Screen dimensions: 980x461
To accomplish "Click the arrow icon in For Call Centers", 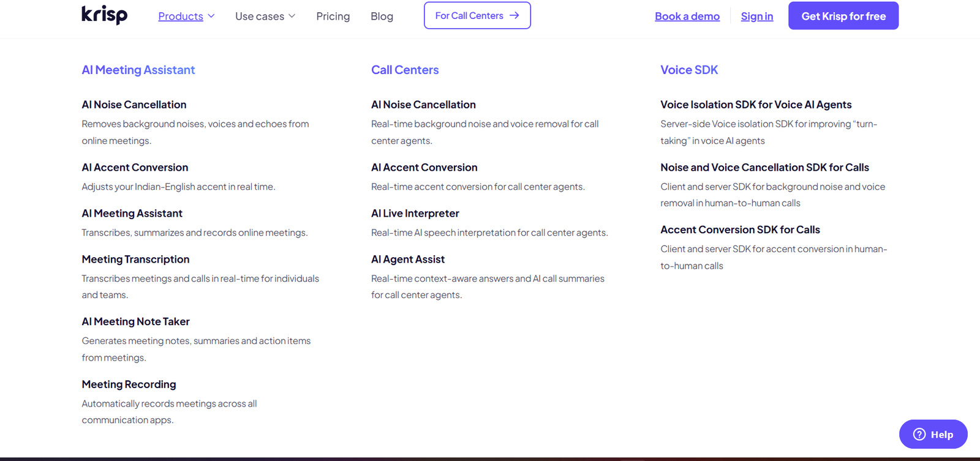I will click(514, 15).
